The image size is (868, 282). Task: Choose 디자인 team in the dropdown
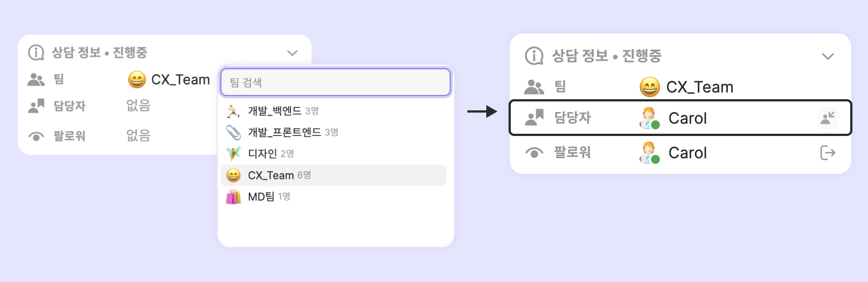(x=262, y=153)
